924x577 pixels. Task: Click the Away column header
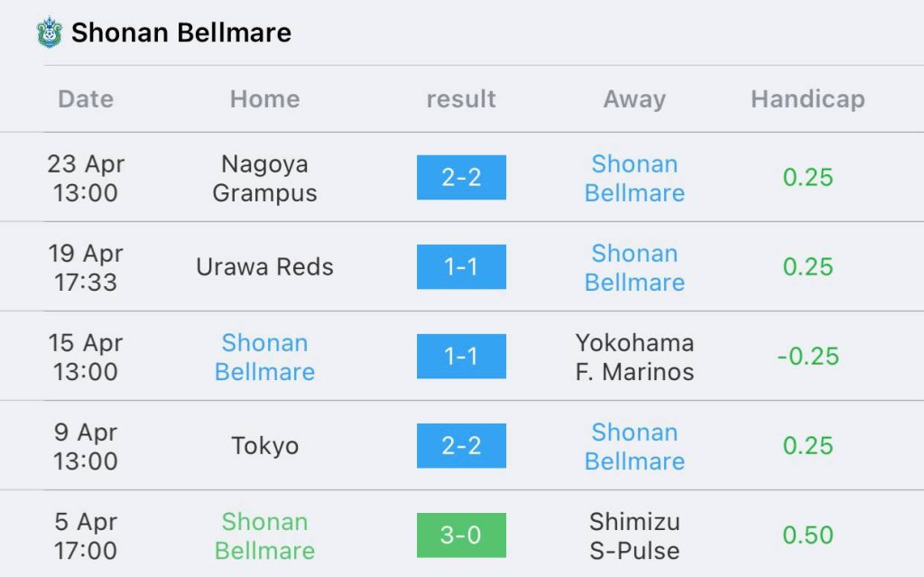click(x=634, y=99)
